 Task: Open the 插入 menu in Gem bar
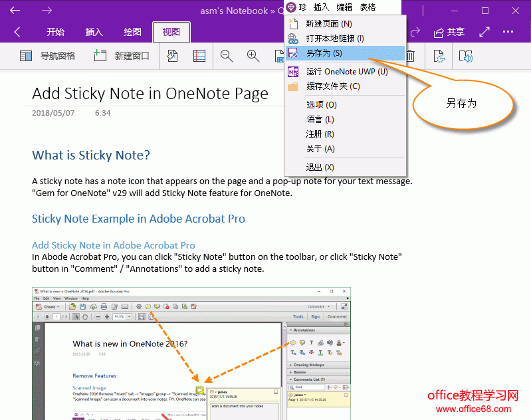tap(321, 7)
